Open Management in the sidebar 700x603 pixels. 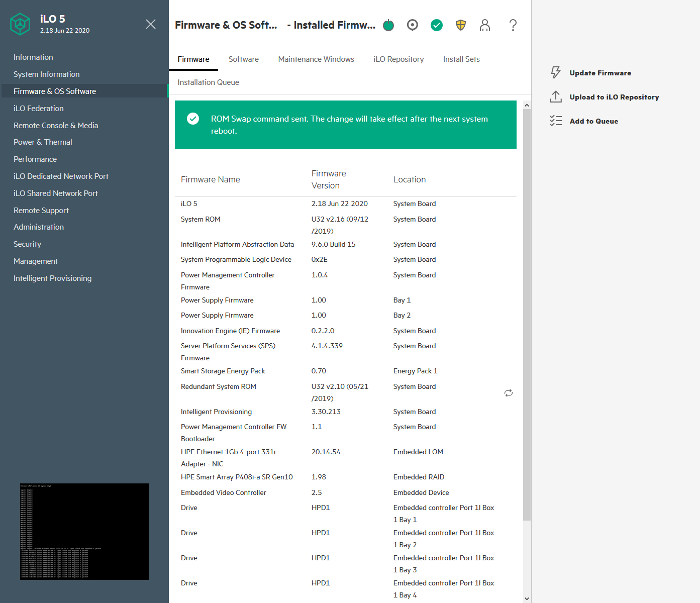(36, 261)
